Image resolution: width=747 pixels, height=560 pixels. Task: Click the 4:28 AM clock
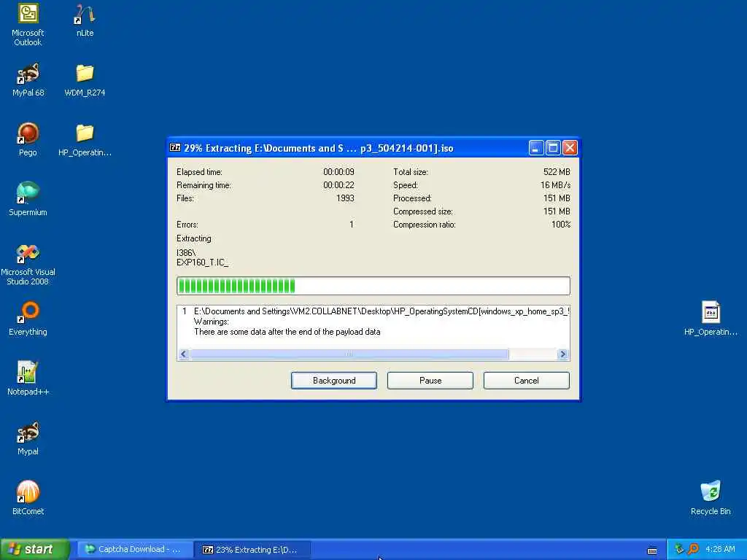coord(720,549)
